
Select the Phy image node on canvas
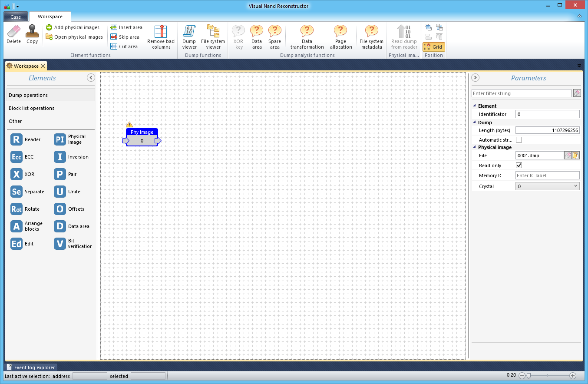point(142,137)
